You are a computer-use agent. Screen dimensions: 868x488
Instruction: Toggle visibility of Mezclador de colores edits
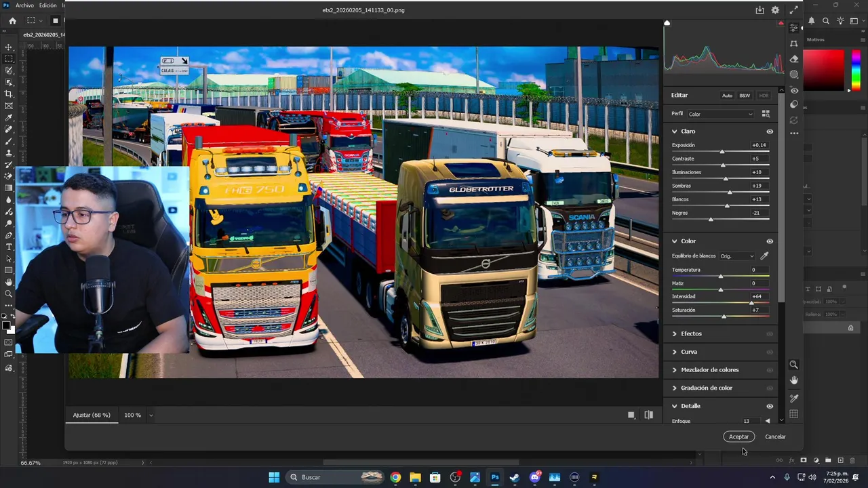coord(770,370)
